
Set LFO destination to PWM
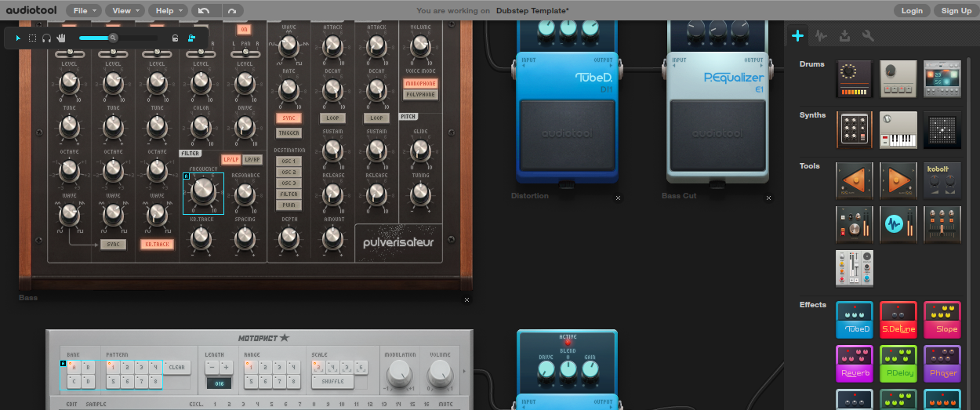[289, 205]
